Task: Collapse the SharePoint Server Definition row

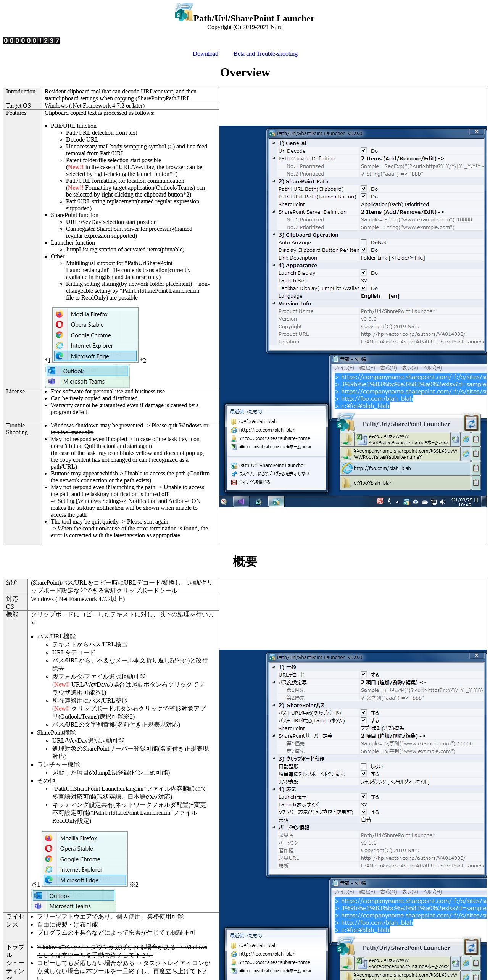Action: 274,212
